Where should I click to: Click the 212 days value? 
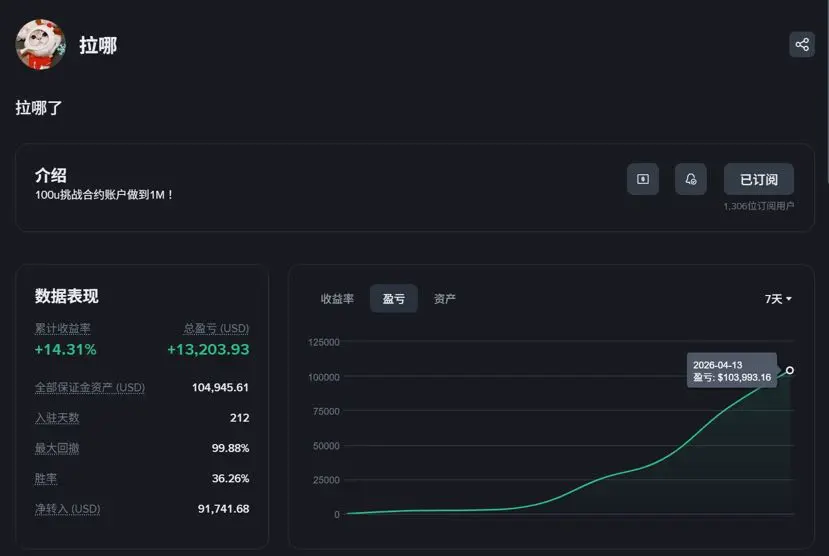(x=240, y=418)
